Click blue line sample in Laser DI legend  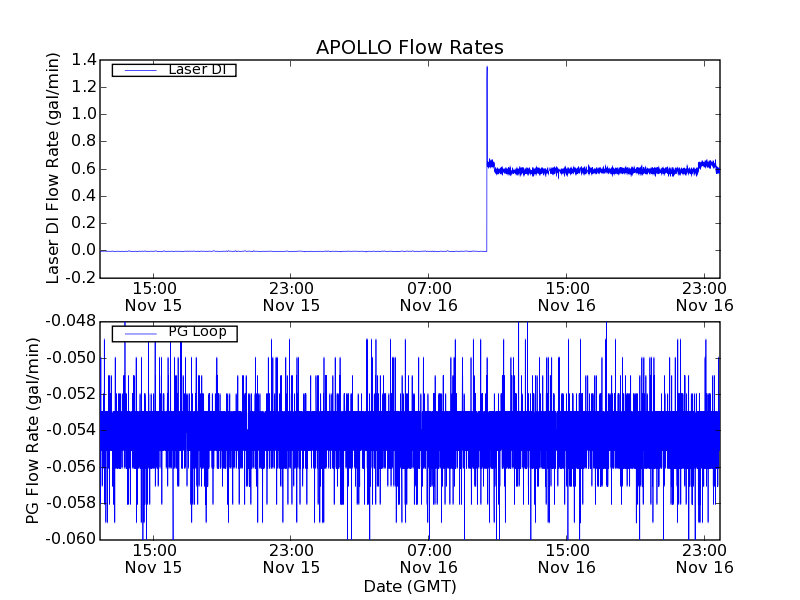click(138, 70)
